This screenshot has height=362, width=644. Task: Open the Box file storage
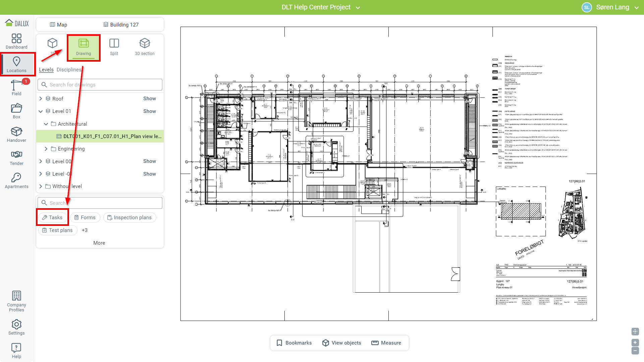coord(16,111)
